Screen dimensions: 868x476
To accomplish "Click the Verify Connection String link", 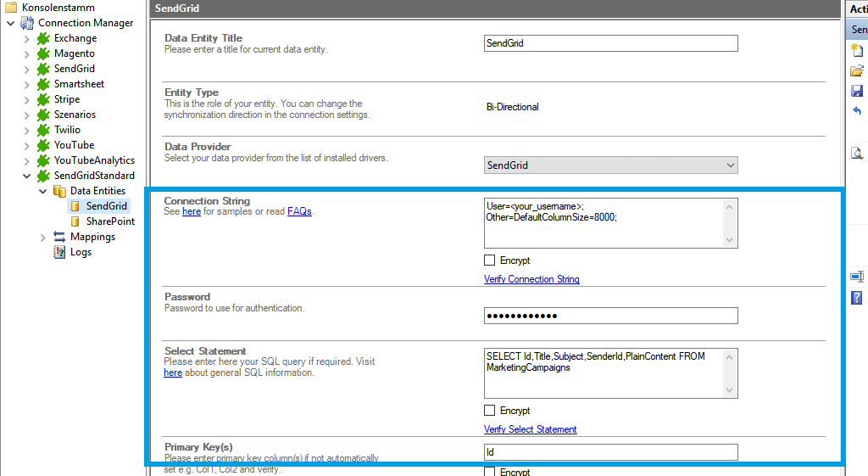I will [531, 279].
